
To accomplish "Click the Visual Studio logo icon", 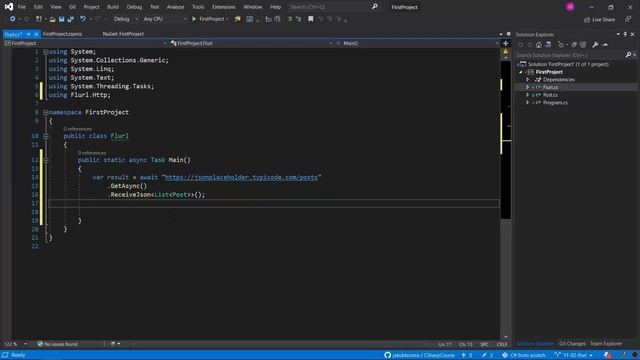I will click(9, 7).
